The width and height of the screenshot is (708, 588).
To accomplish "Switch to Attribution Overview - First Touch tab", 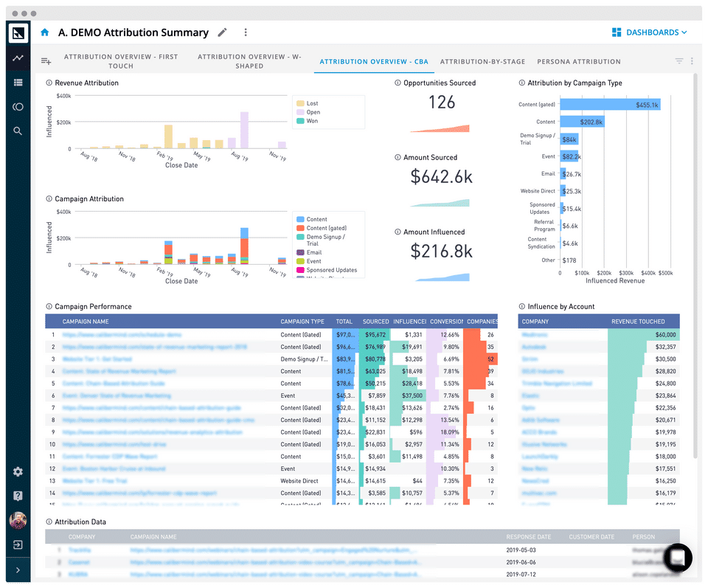I will (x=120, y=61).
